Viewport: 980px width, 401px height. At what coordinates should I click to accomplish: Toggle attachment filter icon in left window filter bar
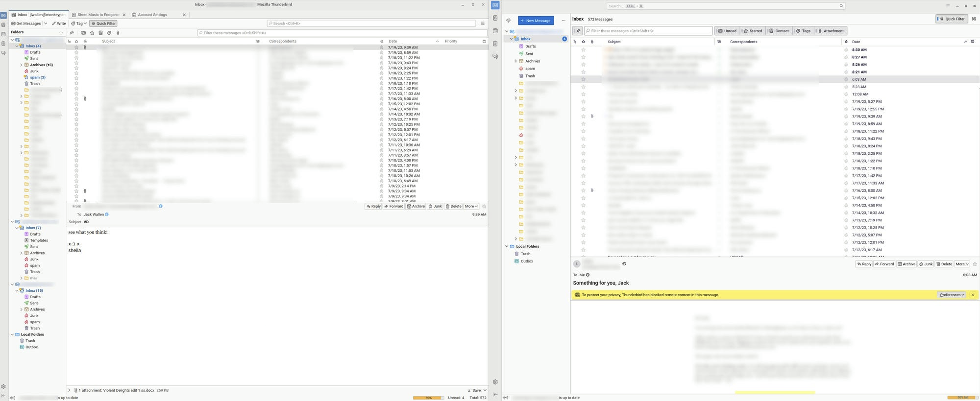click(118, 33)
